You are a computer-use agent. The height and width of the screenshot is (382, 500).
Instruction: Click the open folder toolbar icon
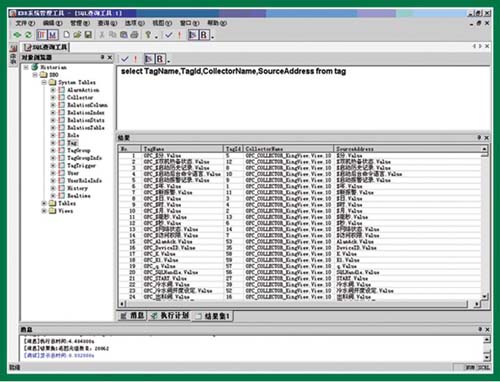coord(77,35)
